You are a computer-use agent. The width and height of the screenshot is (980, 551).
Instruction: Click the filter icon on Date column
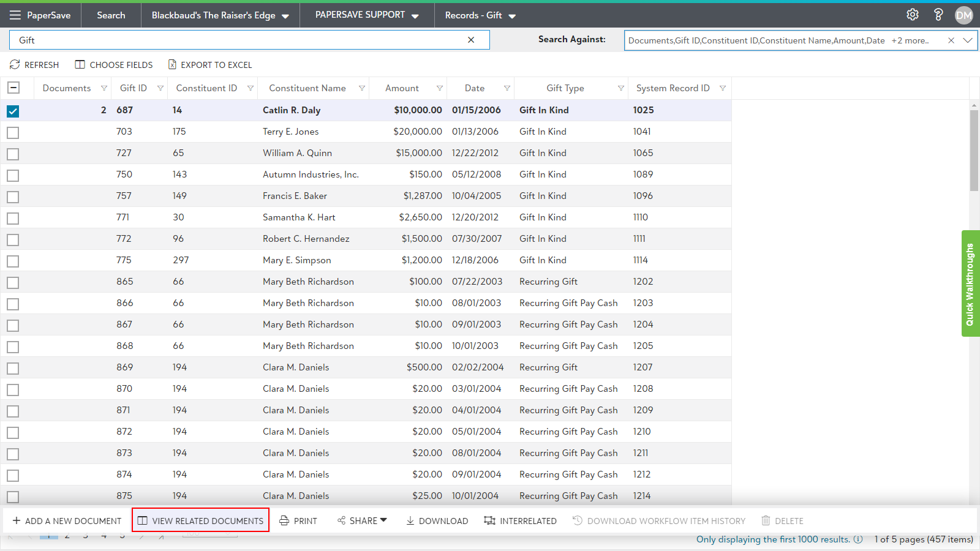[x=507, y=88]
